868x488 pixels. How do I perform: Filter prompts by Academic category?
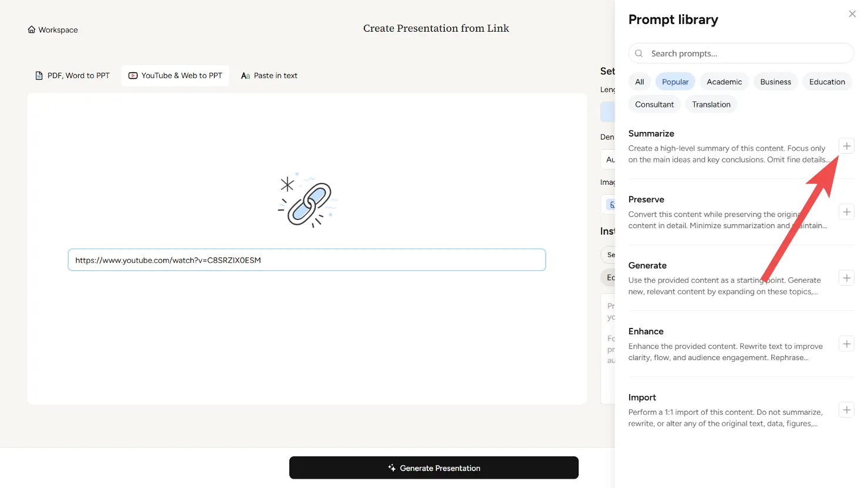click(x=724, y=82)
